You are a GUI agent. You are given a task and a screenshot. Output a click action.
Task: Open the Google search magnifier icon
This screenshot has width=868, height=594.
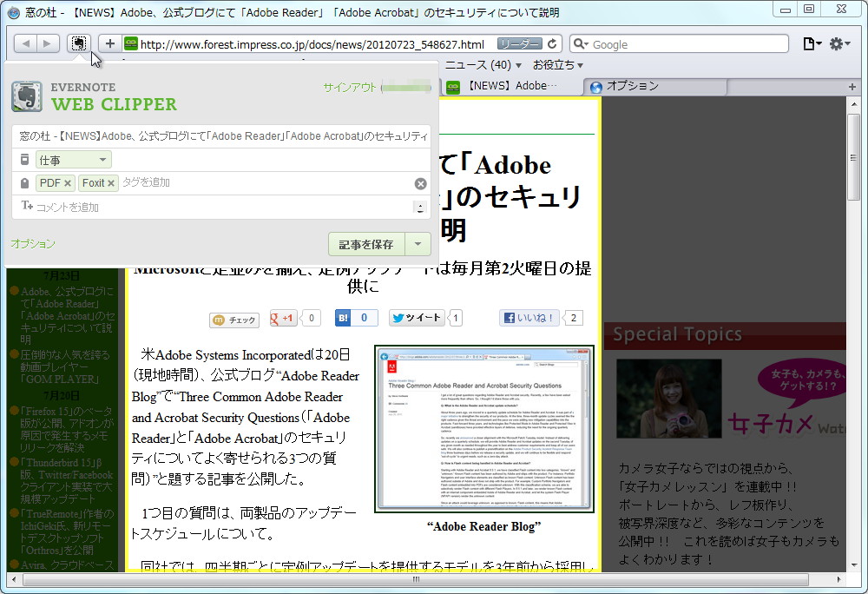pyautogui.click(x=582, y=43)
